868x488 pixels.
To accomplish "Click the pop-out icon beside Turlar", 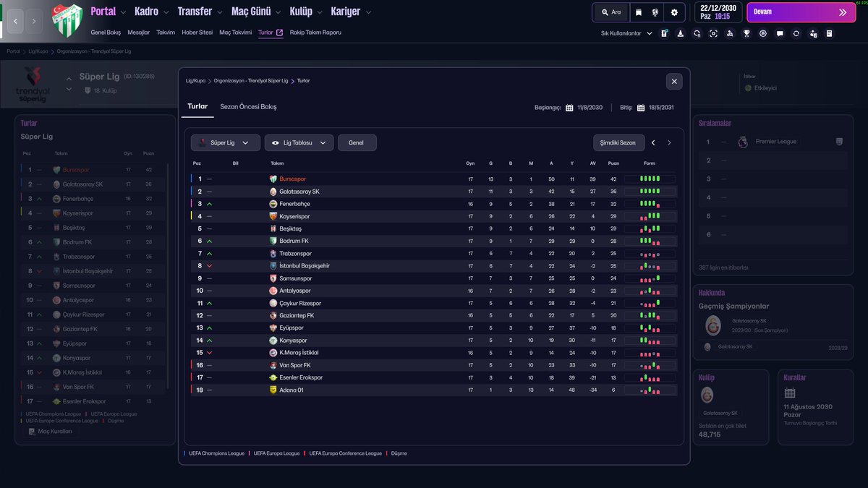I will (x=280, y=33).
